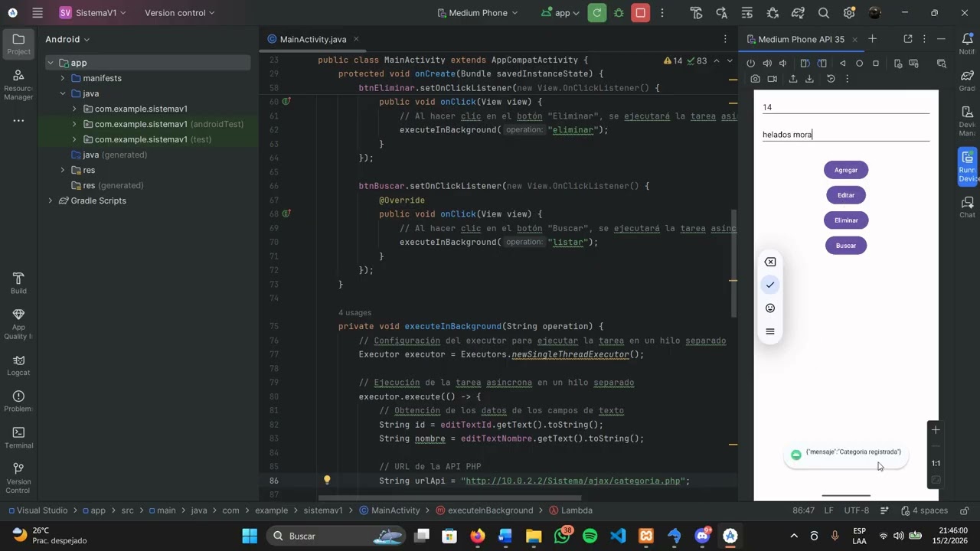Screen dimensions: 980x551
Task: Click the name field 'helados mora'
Action: [846, 135]
